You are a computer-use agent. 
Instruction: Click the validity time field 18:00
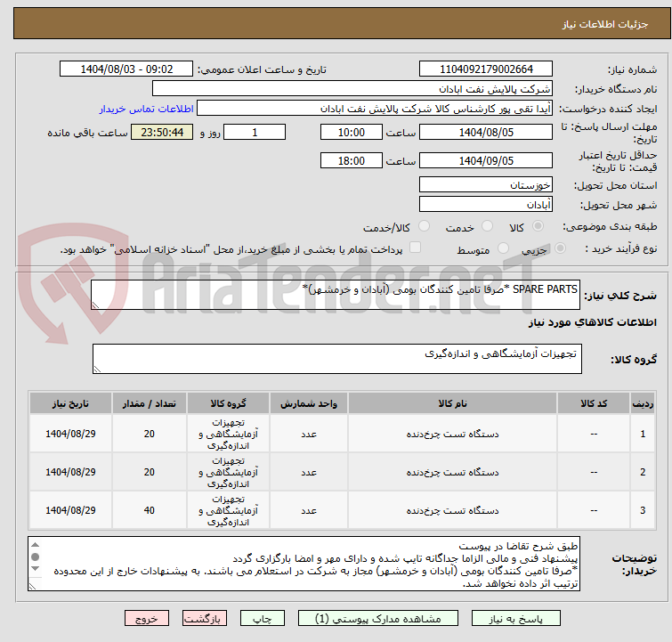coord(352,160)
